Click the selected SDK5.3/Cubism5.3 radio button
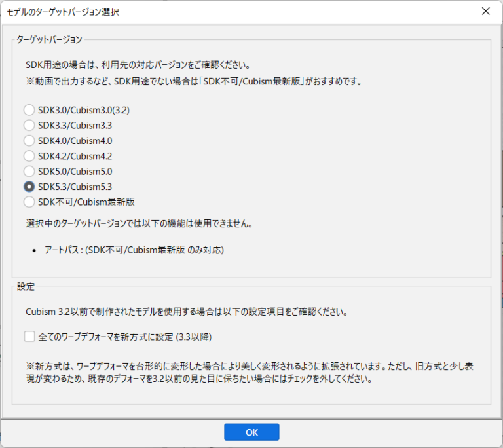503x448 pixels. 29,187
